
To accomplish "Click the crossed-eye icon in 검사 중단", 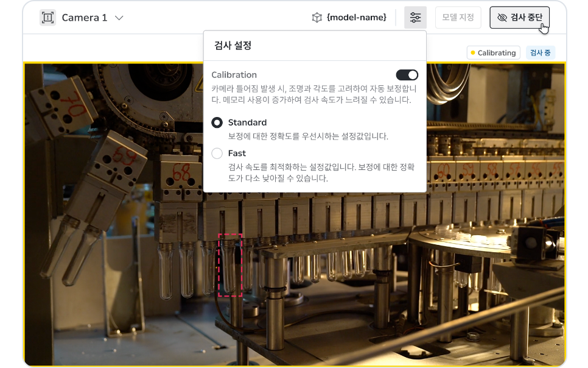I will 502,18.
